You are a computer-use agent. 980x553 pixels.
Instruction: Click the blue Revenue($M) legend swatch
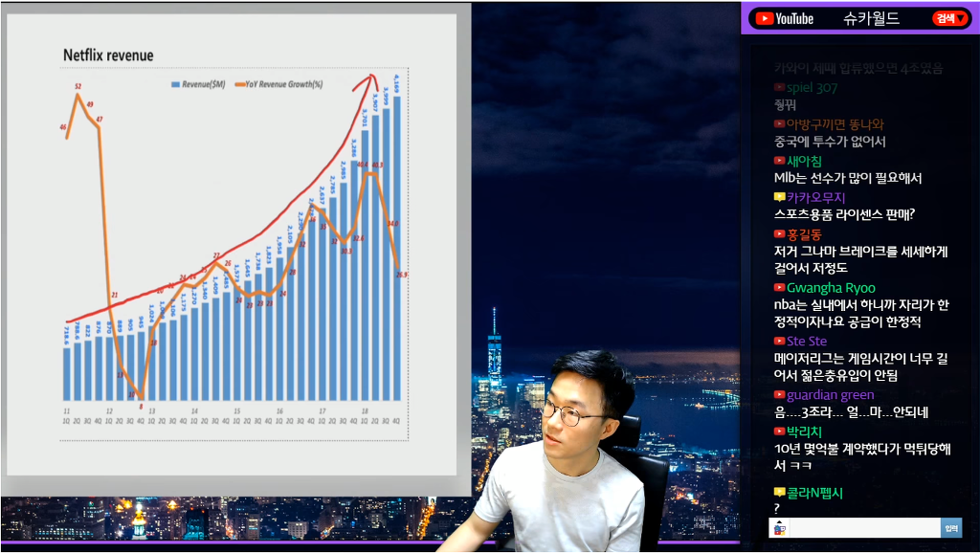click(x=176, y=84)
